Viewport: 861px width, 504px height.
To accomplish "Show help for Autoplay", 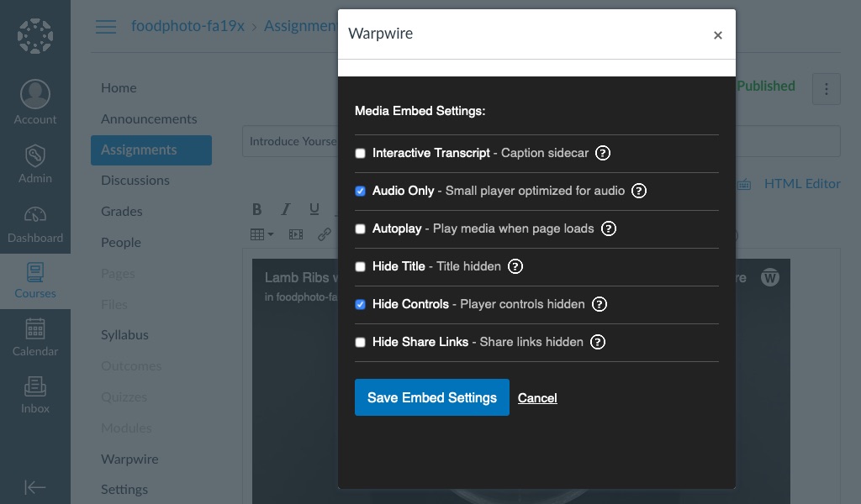I will (609, 228).
